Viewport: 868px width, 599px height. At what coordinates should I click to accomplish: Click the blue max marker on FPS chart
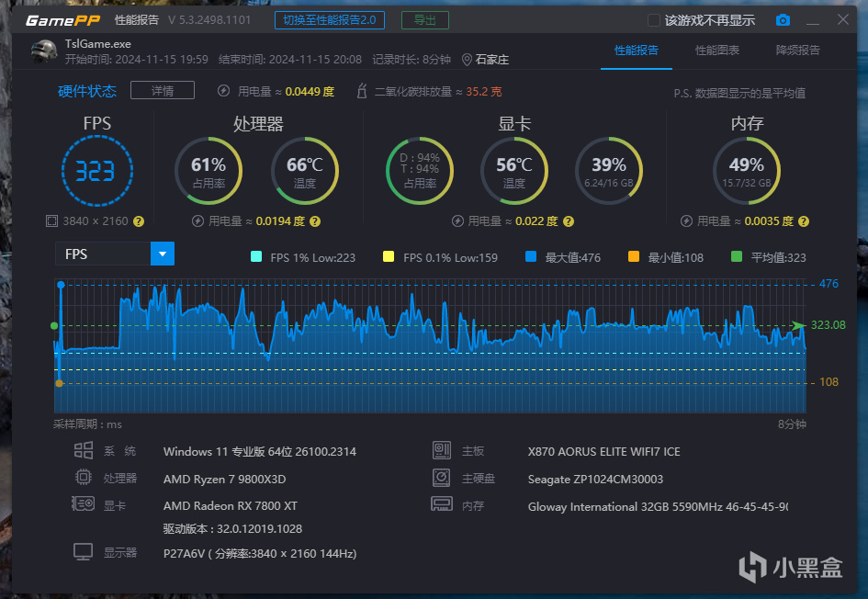pyautogui.click(x=61, y=285)
